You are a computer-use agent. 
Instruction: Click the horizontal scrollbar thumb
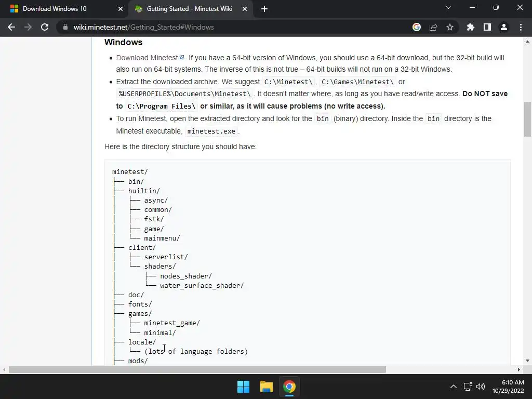click(197, 369)
